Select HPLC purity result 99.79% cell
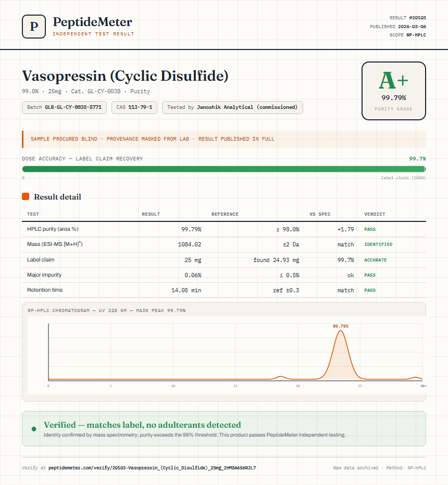Viewport: 448px width, 485px height. pyautogui.click(x=191, y=229)
